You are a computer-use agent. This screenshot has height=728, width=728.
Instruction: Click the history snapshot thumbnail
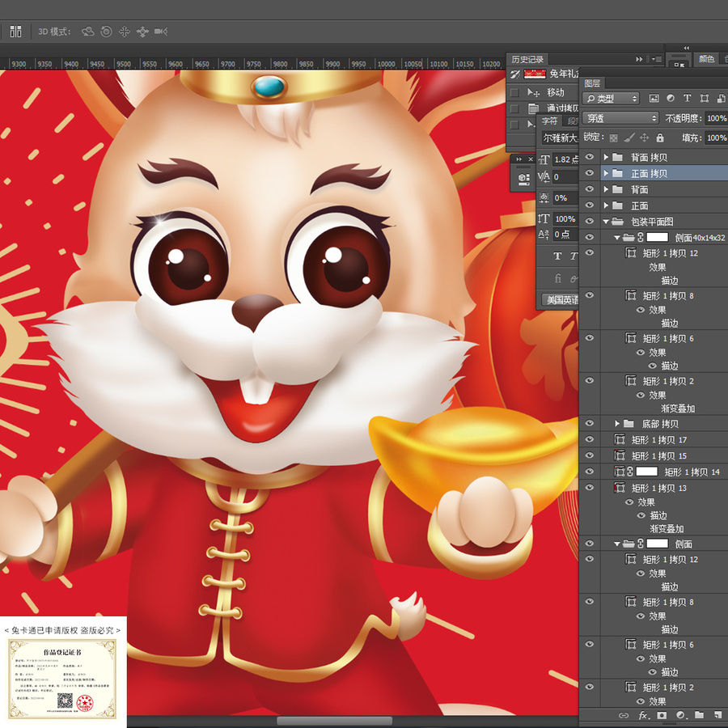pos(535,74)
